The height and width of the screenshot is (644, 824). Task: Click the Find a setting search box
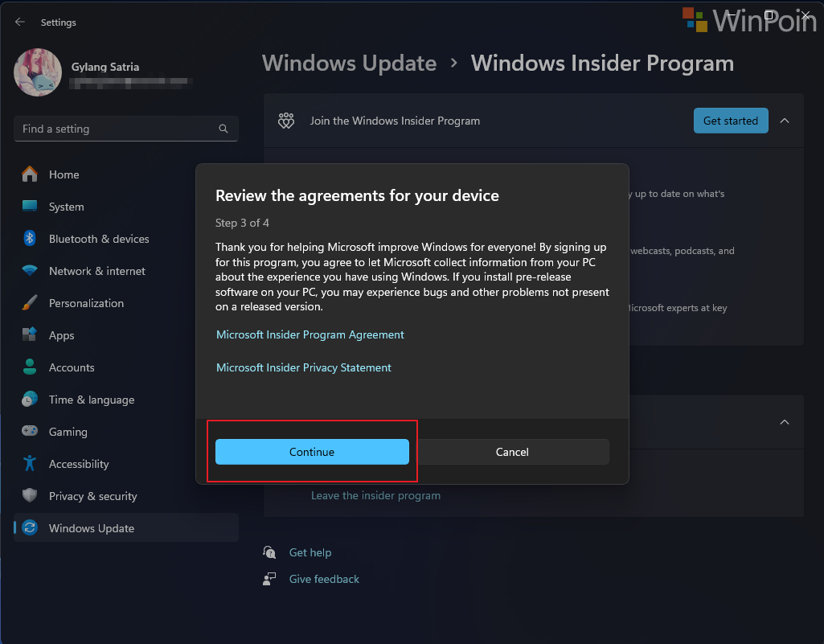[126, 129]
